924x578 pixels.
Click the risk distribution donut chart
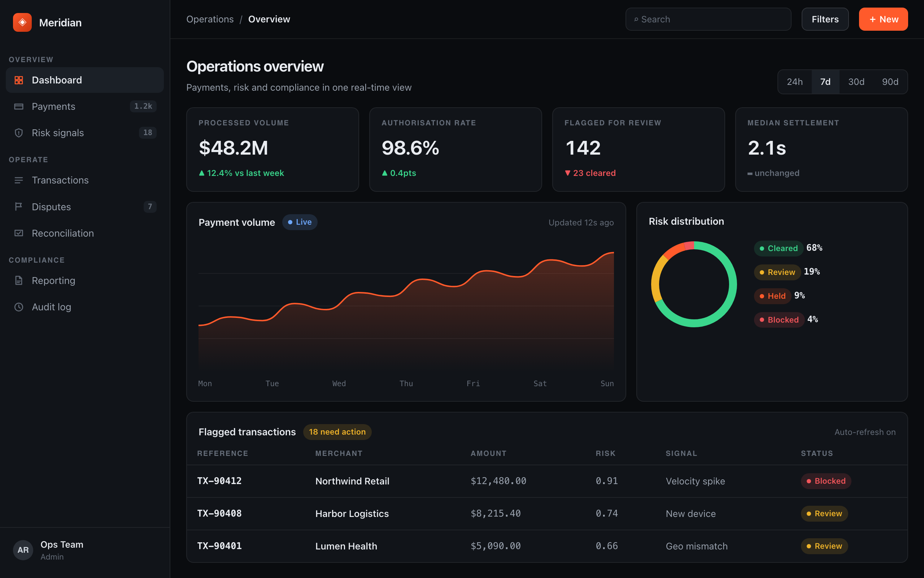(x=694, y=284)
